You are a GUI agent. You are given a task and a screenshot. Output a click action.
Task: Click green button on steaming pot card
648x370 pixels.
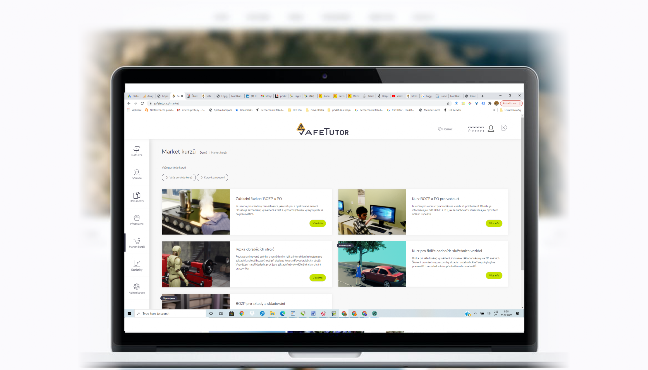[317, 223]
